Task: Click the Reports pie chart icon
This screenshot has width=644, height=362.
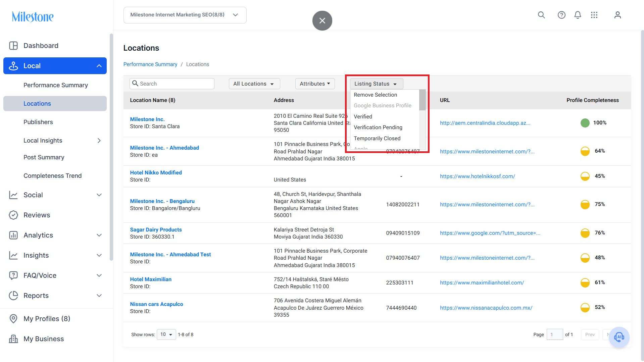Action: tap(13, 296)
